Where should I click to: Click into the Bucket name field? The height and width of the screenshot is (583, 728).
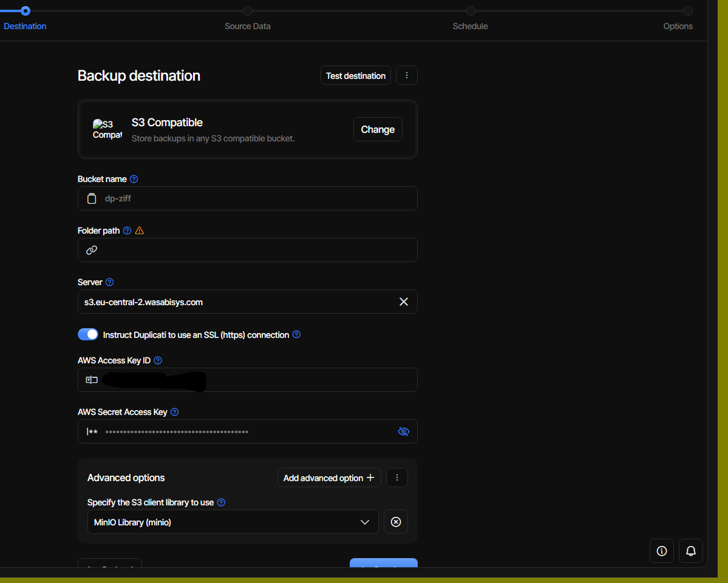click(248, 198)
